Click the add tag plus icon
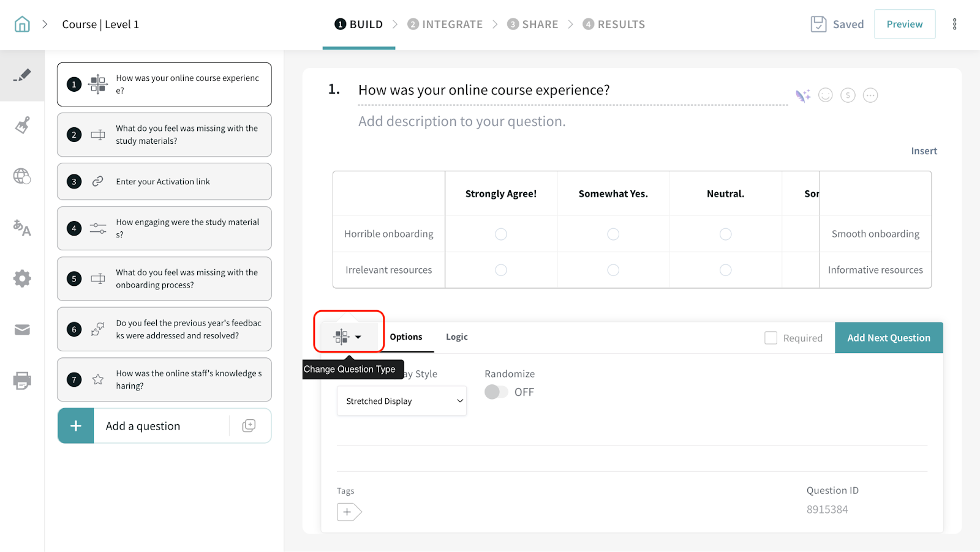980x552 pixels. 348,512
